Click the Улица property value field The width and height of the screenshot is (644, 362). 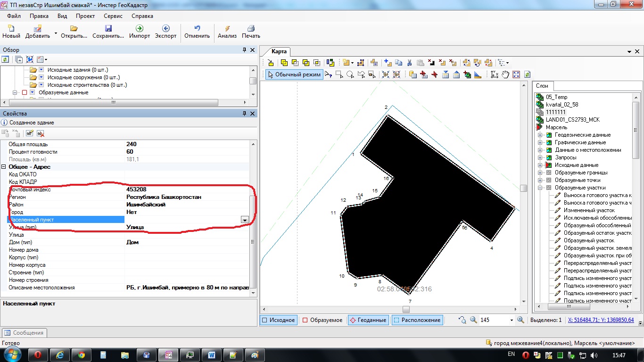click(x=187, y=235)
